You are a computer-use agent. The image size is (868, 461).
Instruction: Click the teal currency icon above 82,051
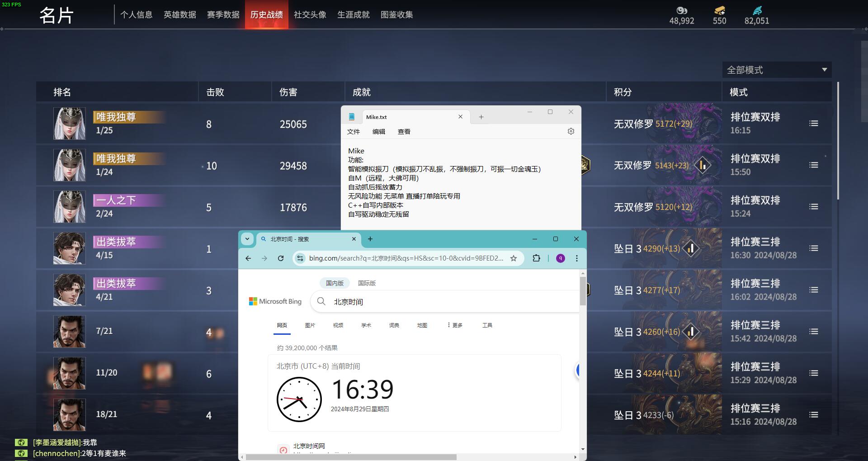coord(757,10)
